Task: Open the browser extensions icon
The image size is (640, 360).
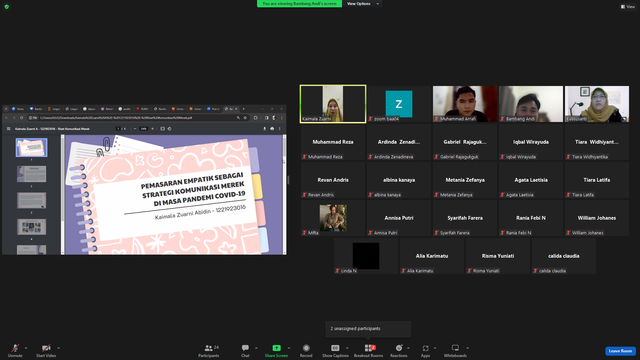Action: 256,118
